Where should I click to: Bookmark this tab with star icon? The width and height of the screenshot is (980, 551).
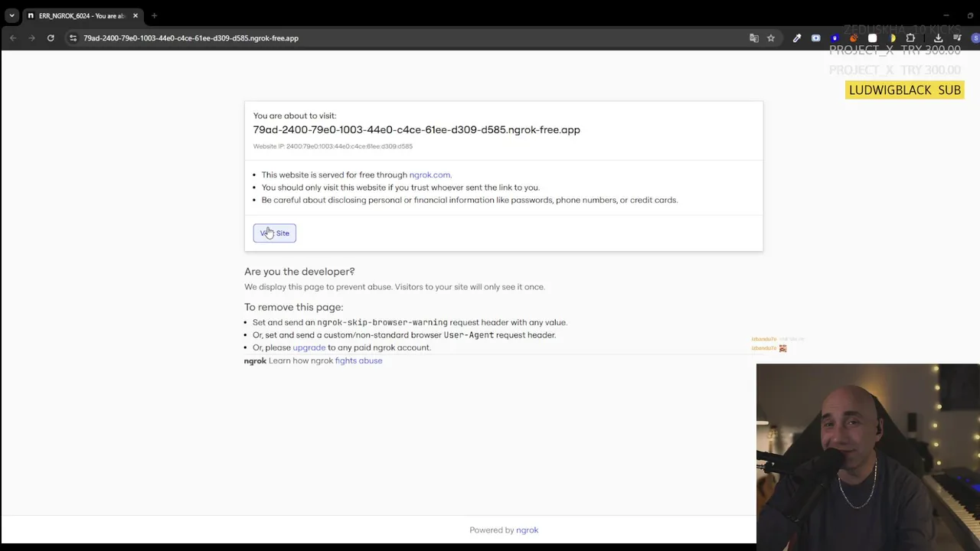[x=771, y=38]
